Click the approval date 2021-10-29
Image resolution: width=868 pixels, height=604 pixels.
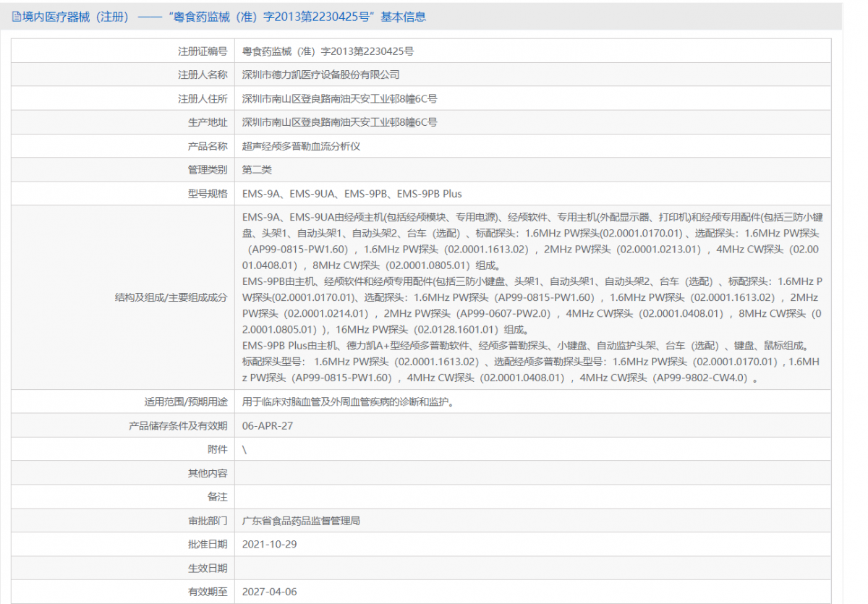270,544
